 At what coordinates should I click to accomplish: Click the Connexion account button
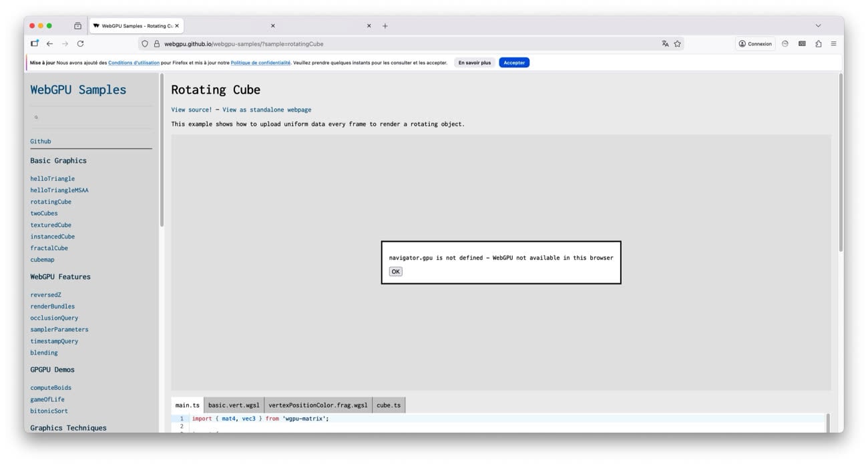[755, 44]
